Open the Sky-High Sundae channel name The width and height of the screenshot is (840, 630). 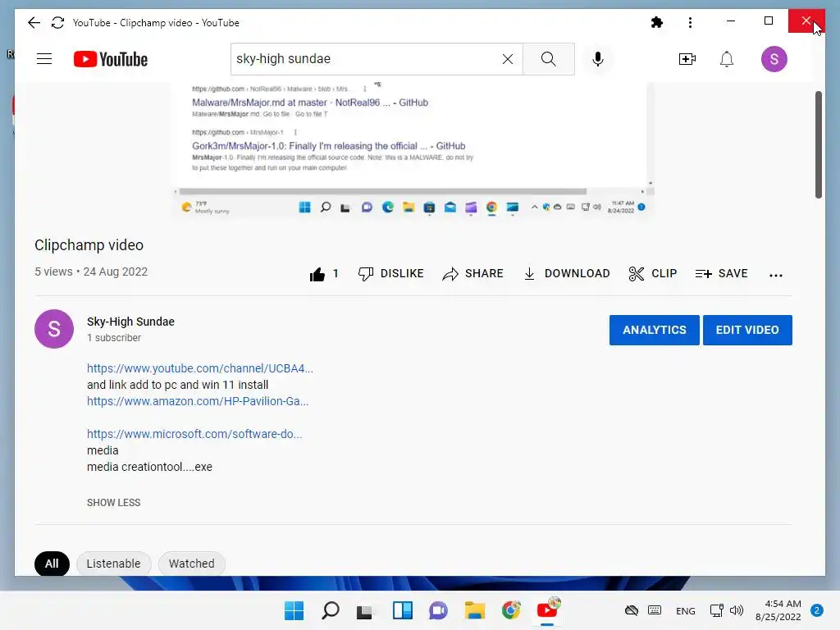[130, 322]
